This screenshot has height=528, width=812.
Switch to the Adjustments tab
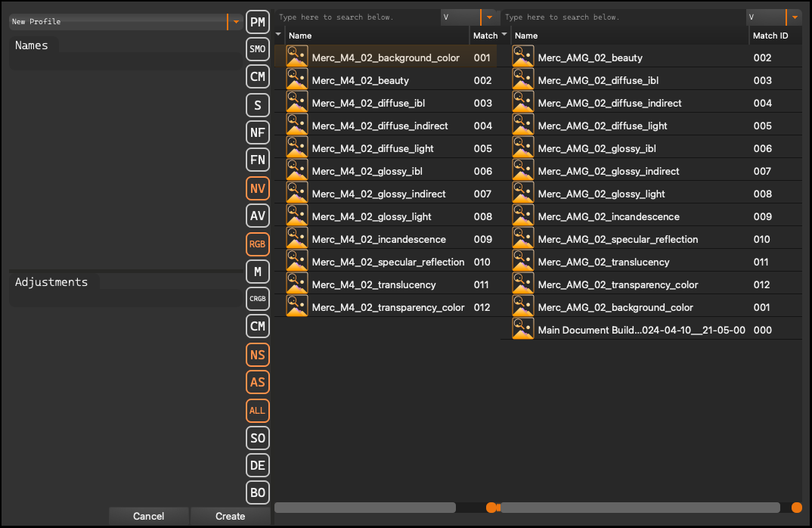pos(51,282)
